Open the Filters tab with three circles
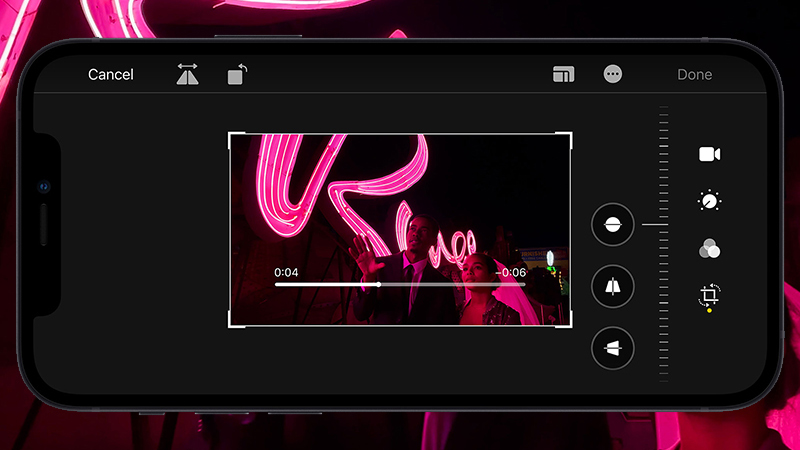The image size is (800, 450). [710, 249]
